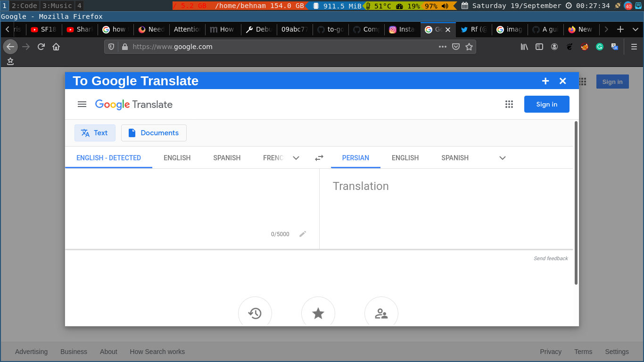Switch translation mode to Text
Screen dimensions: 644x362
point(95,133)
